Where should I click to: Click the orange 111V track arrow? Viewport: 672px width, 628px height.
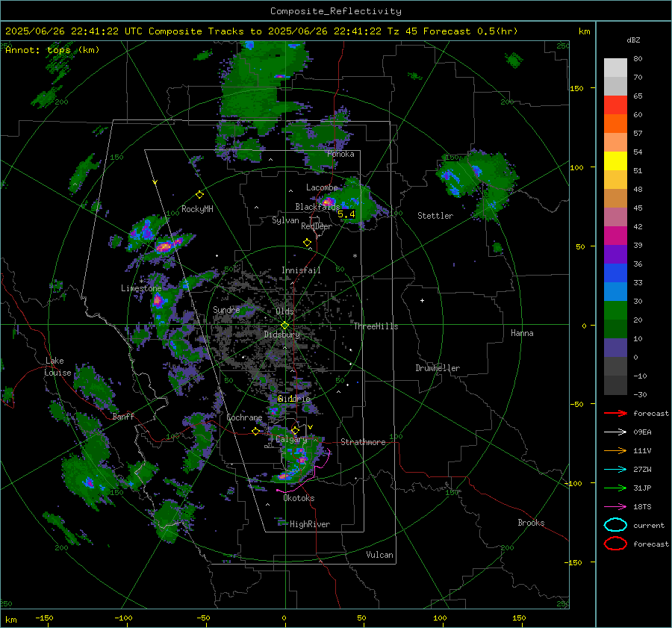[x=615, y=450]
